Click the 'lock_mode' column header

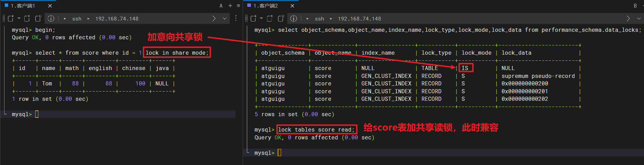pyautogui.click(x=476, y=53)
